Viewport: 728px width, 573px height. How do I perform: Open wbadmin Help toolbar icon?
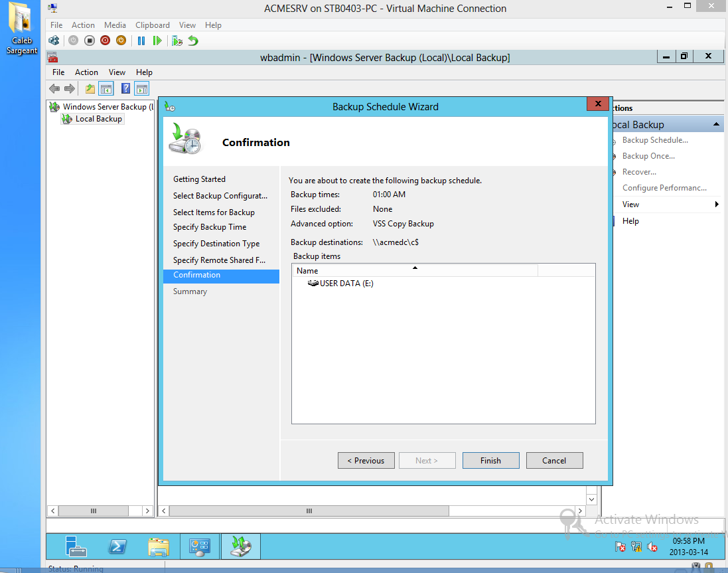(125, 88)
